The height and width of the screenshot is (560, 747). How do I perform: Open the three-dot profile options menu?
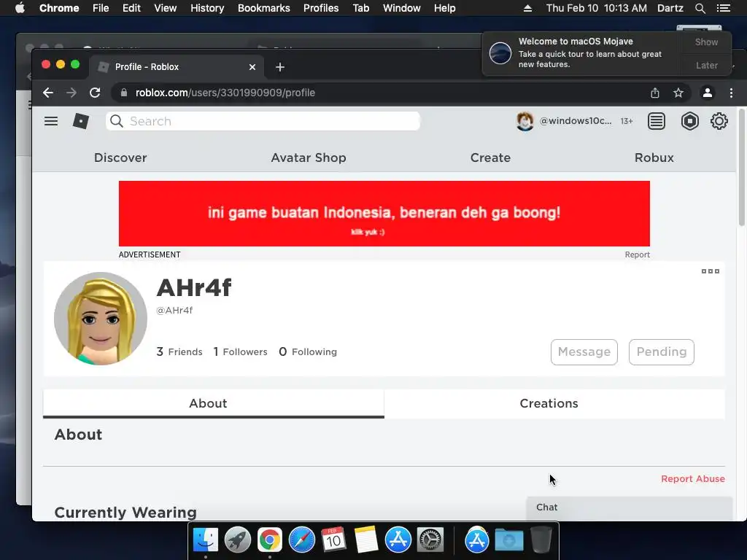pos(711,271)
